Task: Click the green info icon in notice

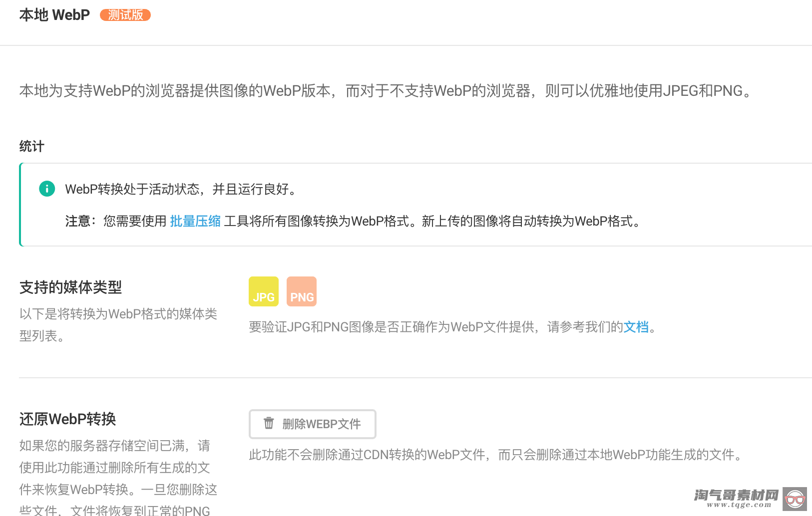Action: (47, 189)
